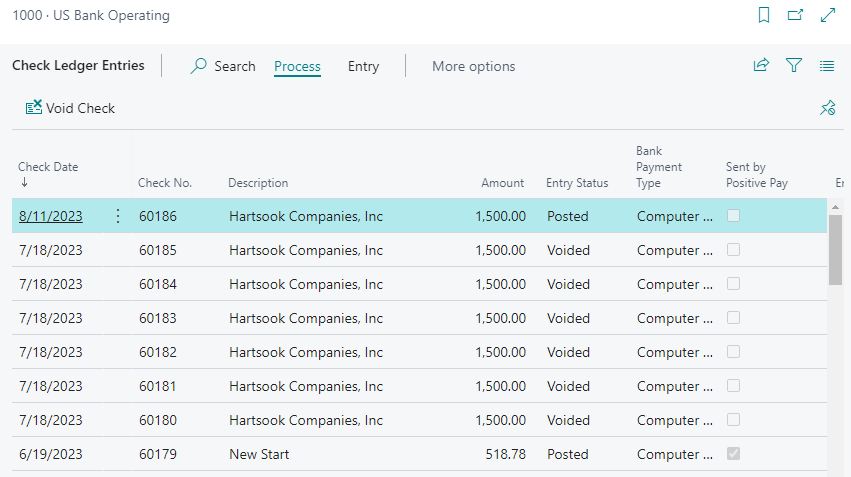Image resolution: width=851 pixels, height=477 pixels.
Task: Sort by the Check Date column header
Action: [48, 167]
